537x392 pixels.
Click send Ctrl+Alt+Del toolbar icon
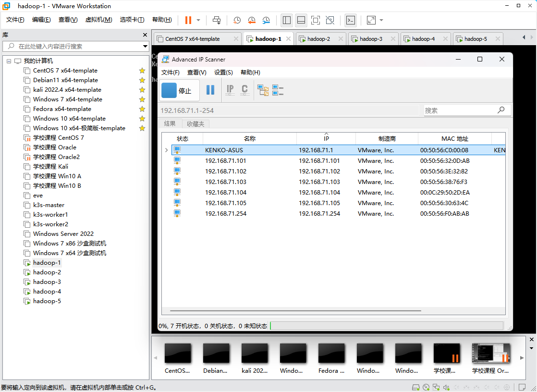[x=217, y=20]
